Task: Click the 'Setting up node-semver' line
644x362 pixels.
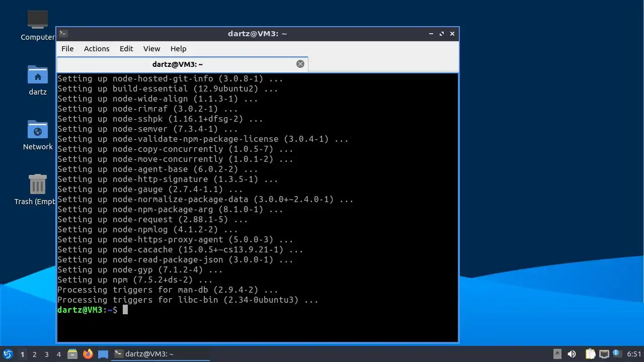Action: tap(147, 129)
